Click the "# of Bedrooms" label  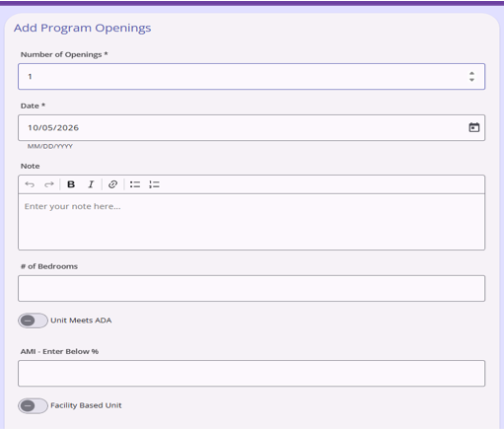(49, 266)
